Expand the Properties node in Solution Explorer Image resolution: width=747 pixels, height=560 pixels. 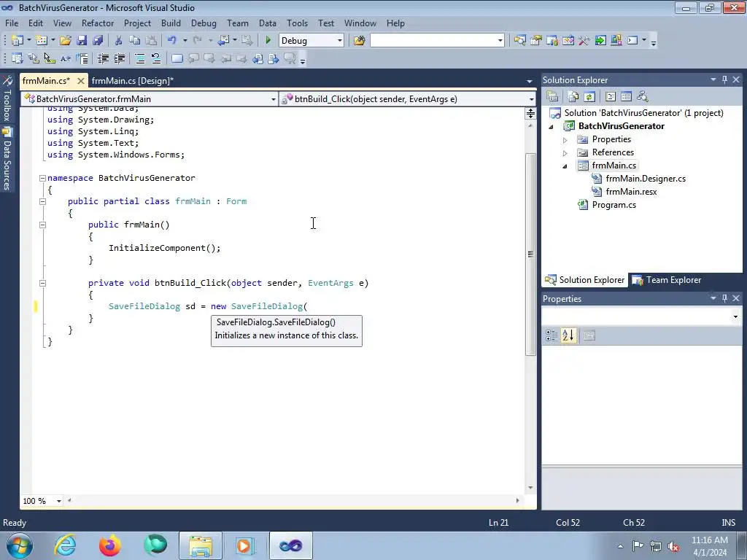565,140
